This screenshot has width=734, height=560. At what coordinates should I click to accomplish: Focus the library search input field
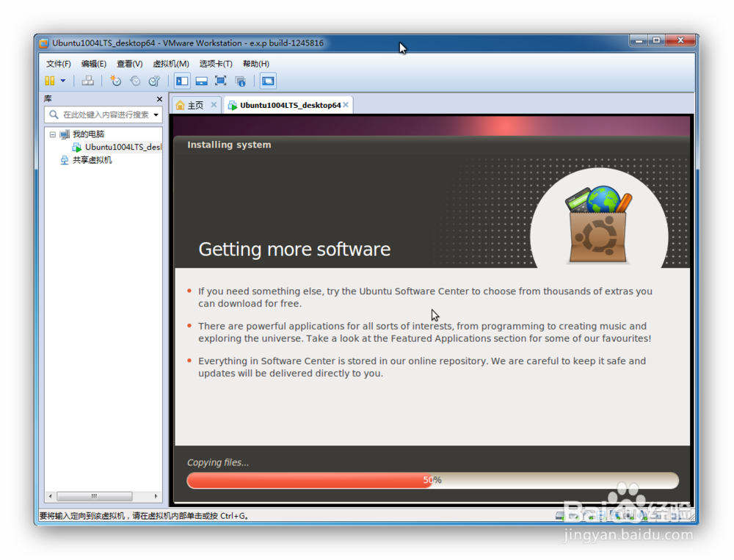[105, 114]
